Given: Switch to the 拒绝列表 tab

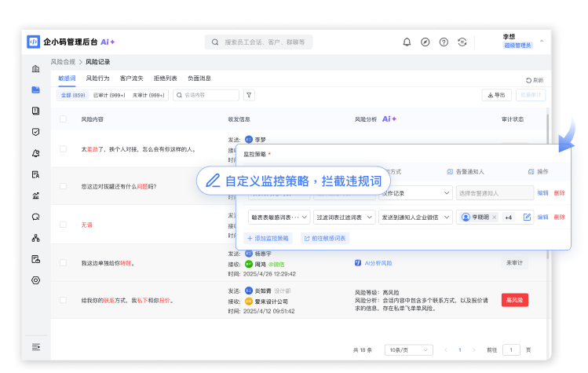Looking at the screenshot, I should pyautogui.click(x=166, y=78).
